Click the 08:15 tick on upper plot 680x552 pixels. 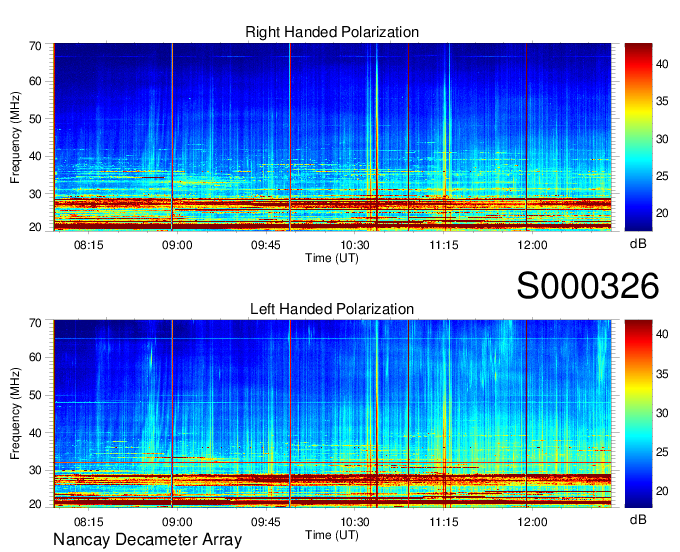coord(89,245)
